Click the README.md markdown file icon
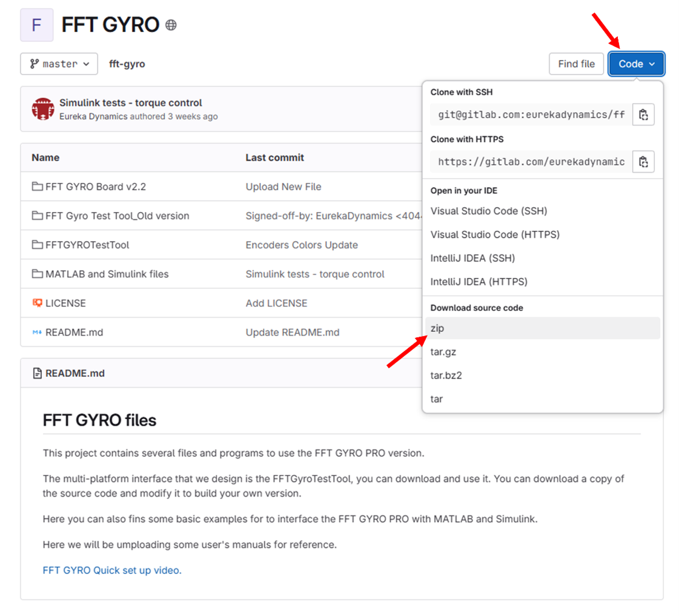The width and height of the screenshot is (679, 616). [x=38, y=332]
